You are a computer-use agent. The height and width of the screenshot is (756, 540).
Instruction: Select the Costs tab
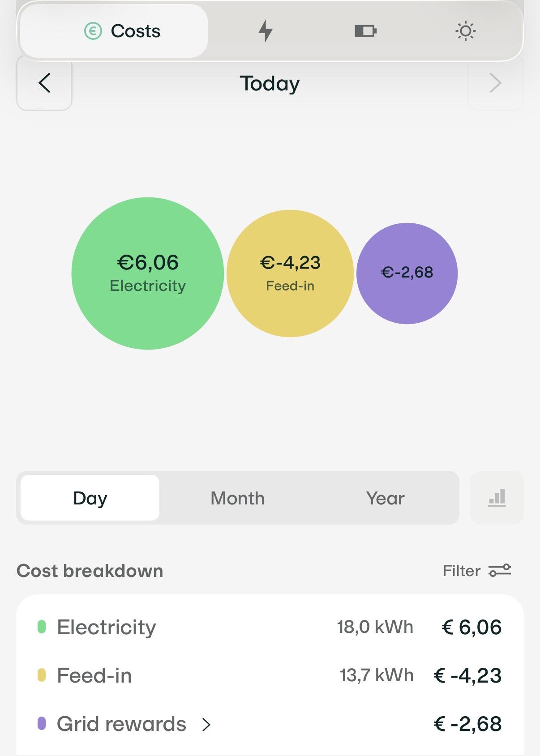[x=114, y=31]
